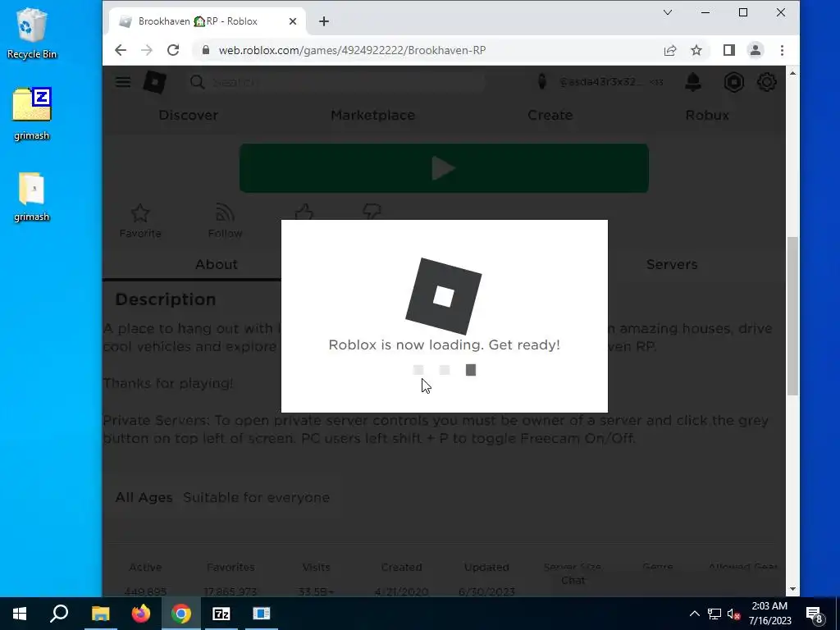Open the Discover menu item
This screenshot has height=630, width=840.
tap(188, 115)
